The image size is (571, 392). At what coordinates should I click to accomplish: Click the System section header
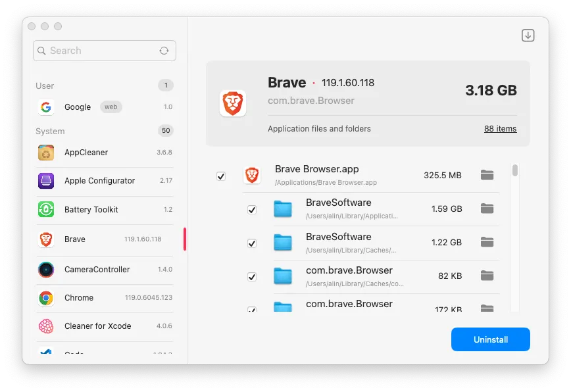[x=50, y=132]
